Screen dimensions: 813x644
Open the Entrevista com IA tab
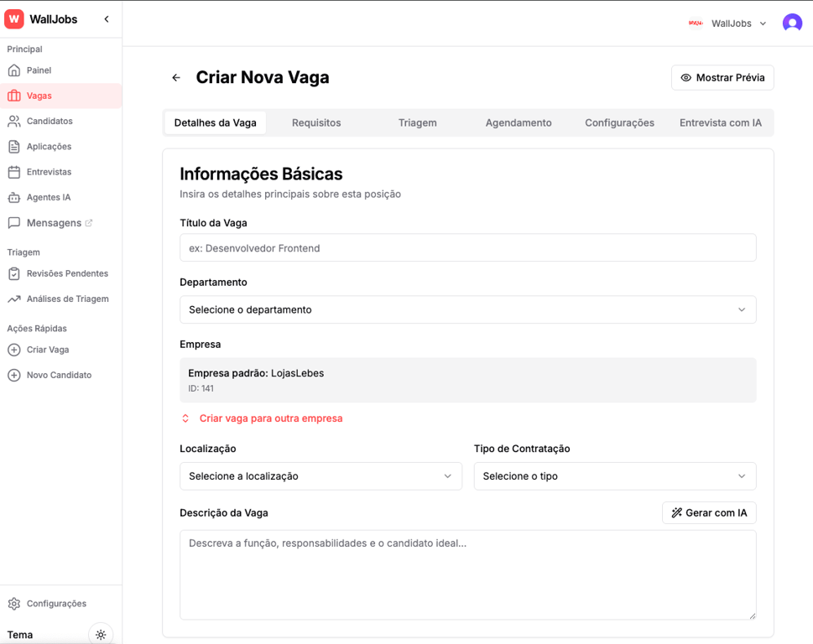click(720, 122)
